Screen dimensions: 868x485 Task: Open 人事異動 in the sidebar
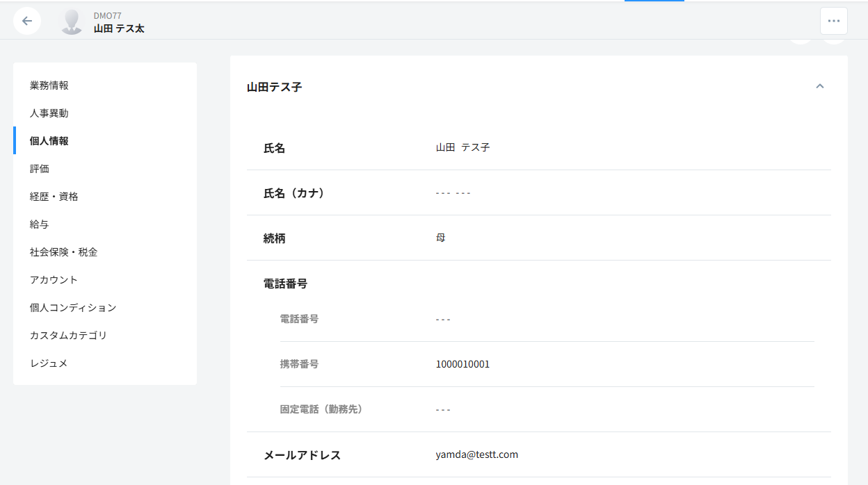[105, 113]
